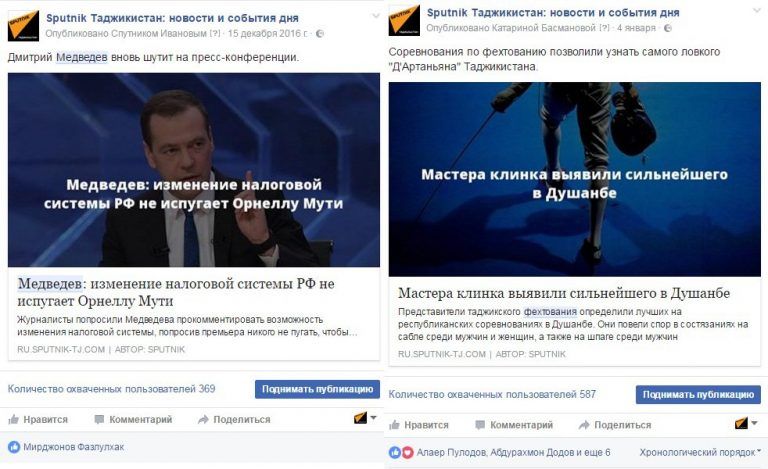The height and width of the screenshot is (469, 768).
Task: Like the Medvedev post with thumbs-up
Action: 38,420
